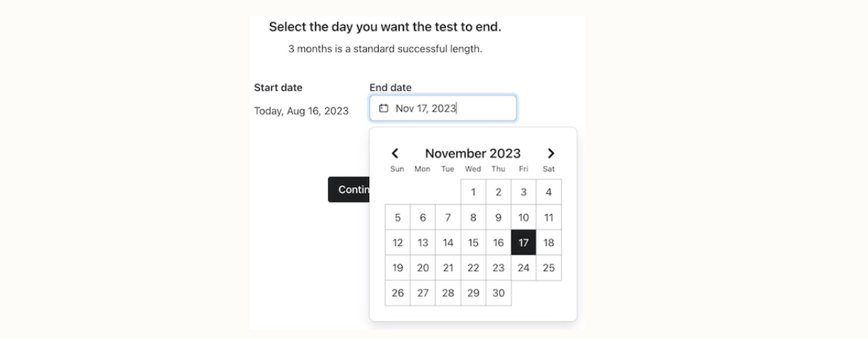Choose November 28 on the calendar

coord(448,293)
